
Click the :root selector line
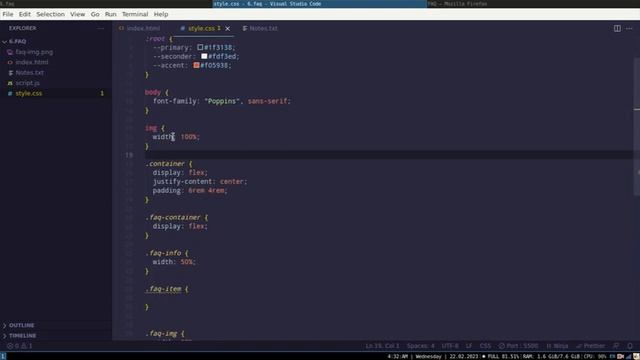[159, 39]
